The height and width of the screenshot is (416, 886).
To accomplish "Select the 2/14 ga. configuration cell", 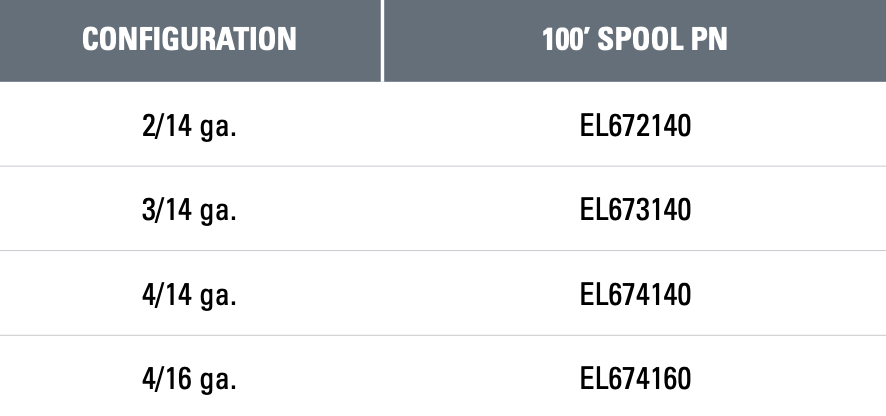I will [x=189, y=126].
